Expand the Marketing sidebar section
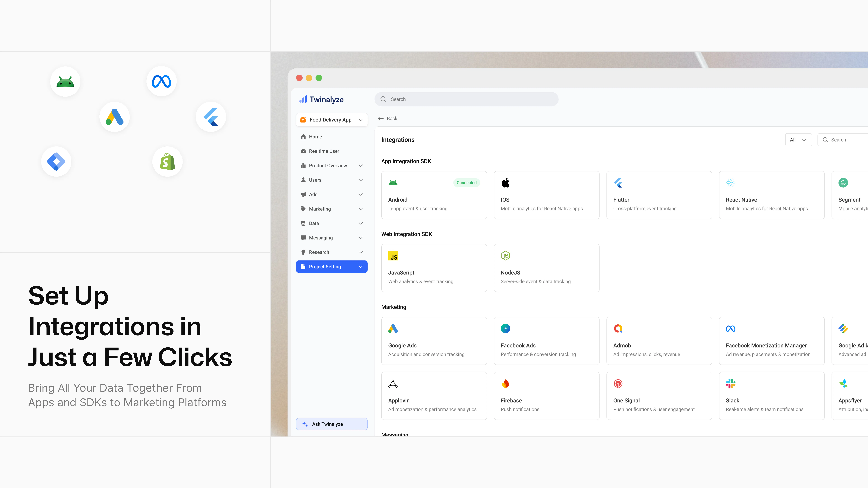 332,209
